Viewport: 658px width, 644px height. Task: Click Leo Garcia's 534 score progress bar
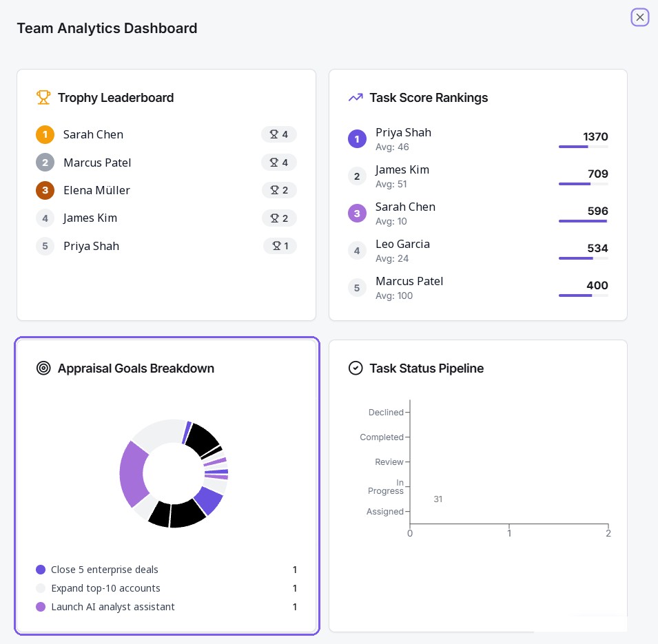click(584, 258)
